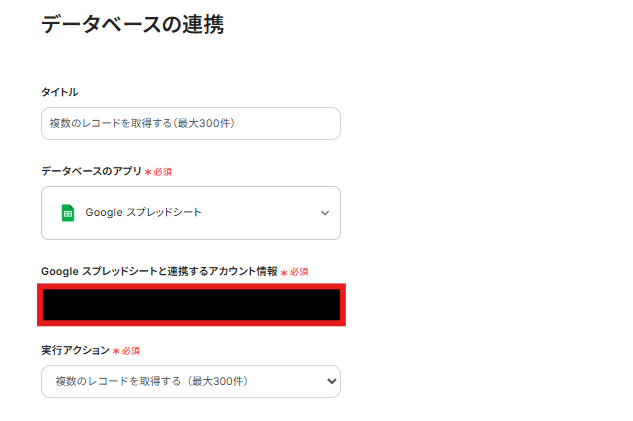Click the red asterisk beside 実行アクション
Image resolution: width=633 pixels, height=421 pixels.
coord(115,351)
